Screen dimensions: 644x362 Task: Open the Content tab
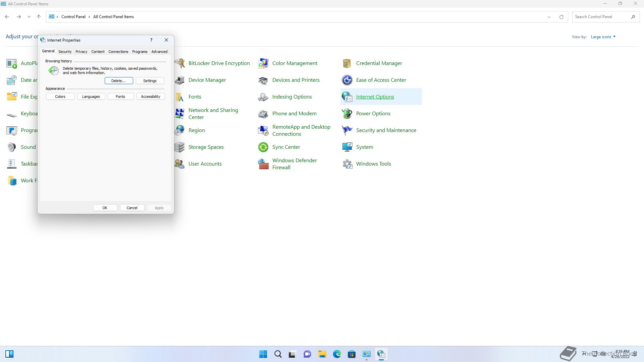click(98, 52)
